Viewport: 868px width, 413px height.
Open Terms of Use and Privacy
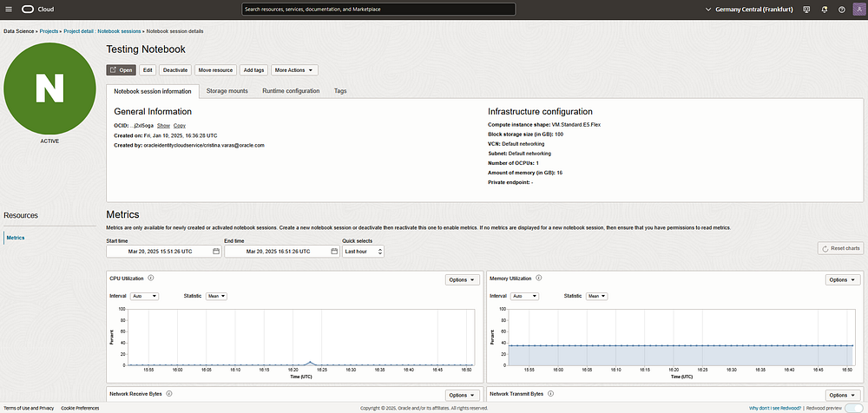tap(29, 408)
